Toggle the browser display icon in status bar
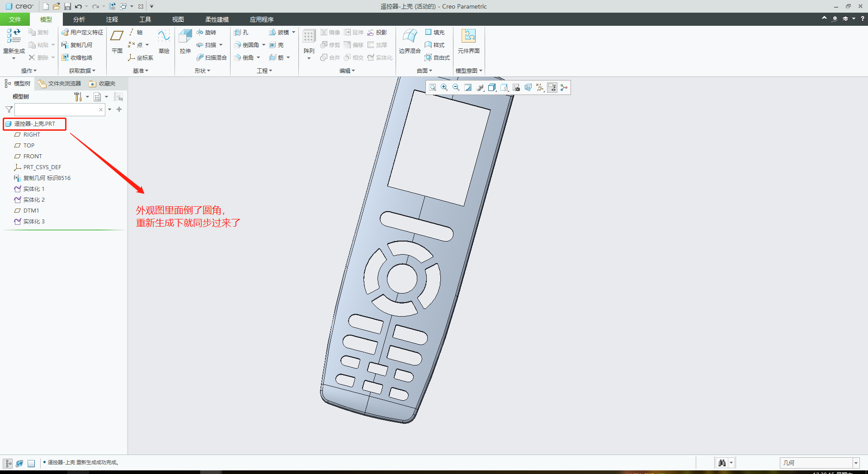Viewport: 868px width, 474px height. pyautogui.click(x=19, y=463)
